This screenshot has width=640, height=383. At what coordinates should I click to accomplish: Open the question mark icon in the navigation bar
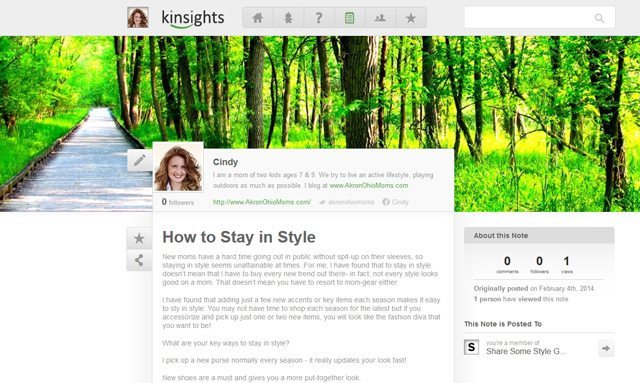319,18
